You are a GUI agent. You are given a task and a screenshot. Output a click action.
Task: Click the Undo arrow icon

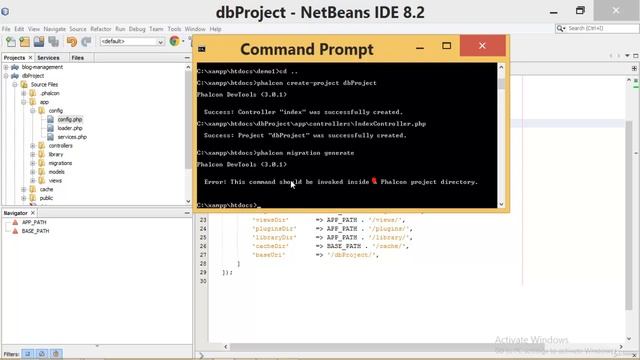72,42
